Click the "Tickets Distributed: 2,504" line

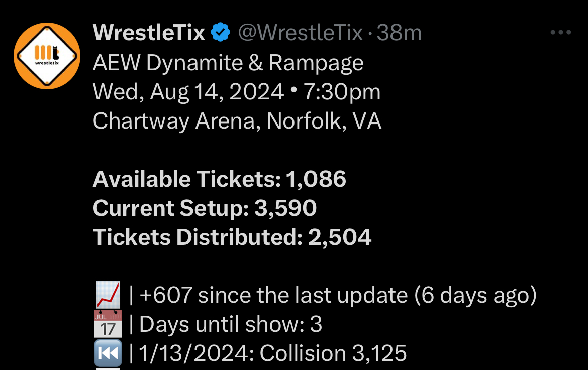point(232,237)
